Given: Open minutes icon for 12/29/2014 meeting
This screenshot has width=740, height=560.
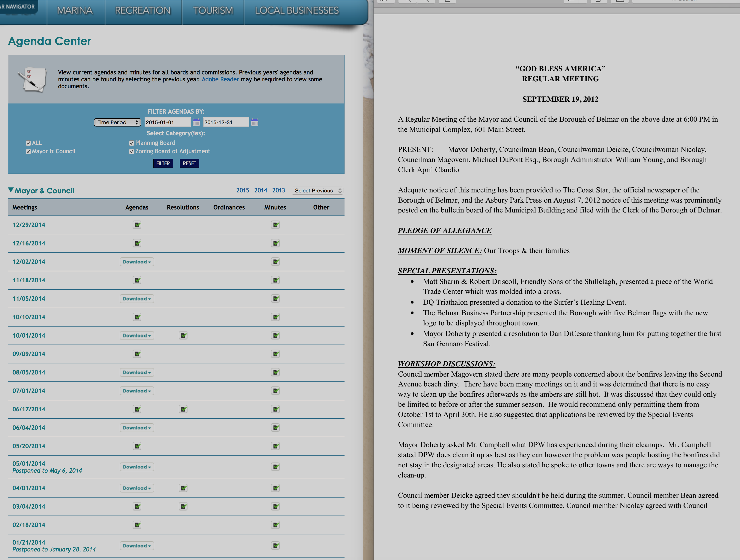Looking at the screenshot, I should tap(275, 225).
